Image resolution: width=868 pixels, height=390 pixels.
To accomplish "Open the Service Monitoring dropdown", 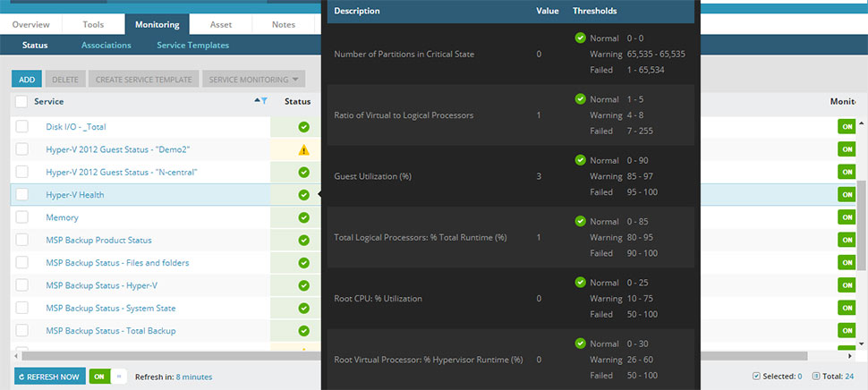I will click(253, 79).
